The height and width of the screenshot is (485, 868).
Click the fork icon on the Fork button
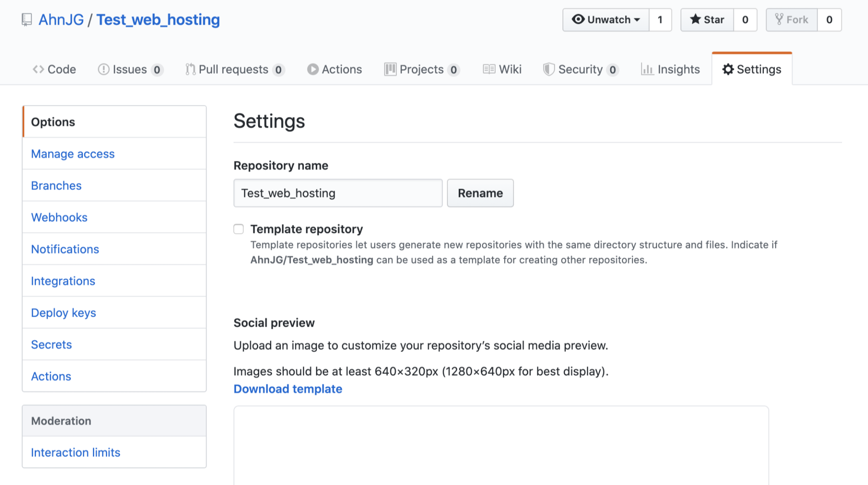tap(779, 19)
